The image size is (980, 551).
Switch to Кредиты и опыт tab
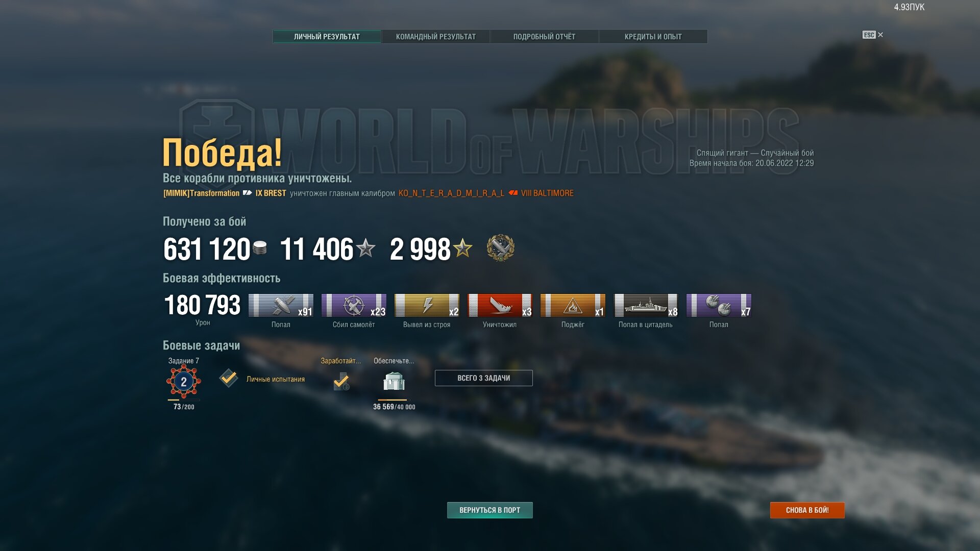click(653, 37)
